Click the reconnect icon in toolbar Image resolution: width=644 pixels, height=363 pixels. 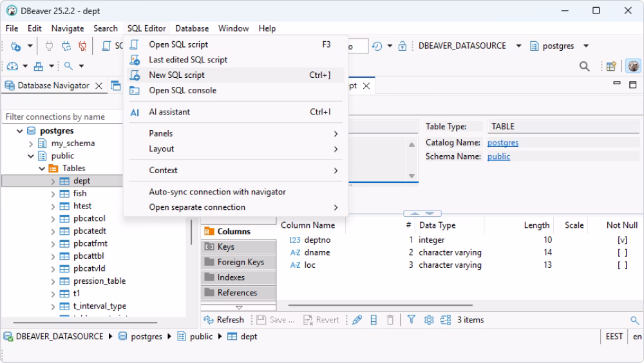tap(66, 46)
